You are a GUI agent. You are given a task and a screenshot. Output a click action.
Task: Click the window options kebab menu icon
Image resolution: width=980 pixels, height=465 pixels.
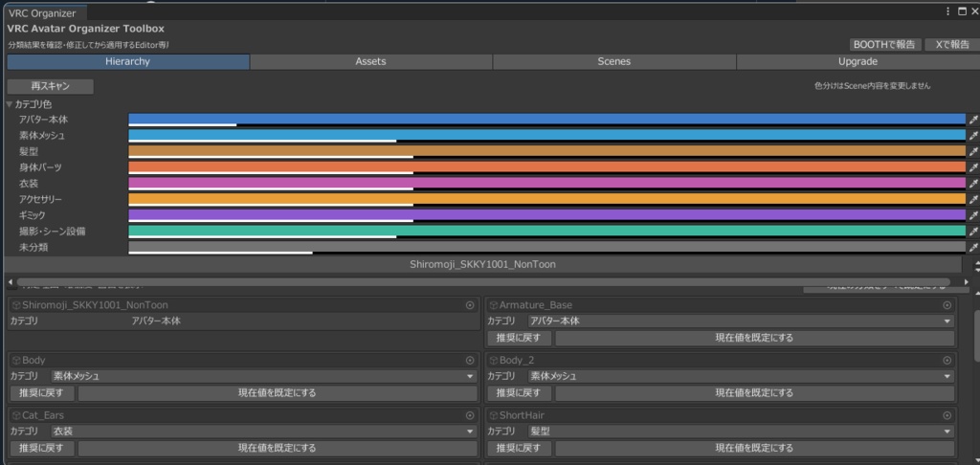click(949, 11)
